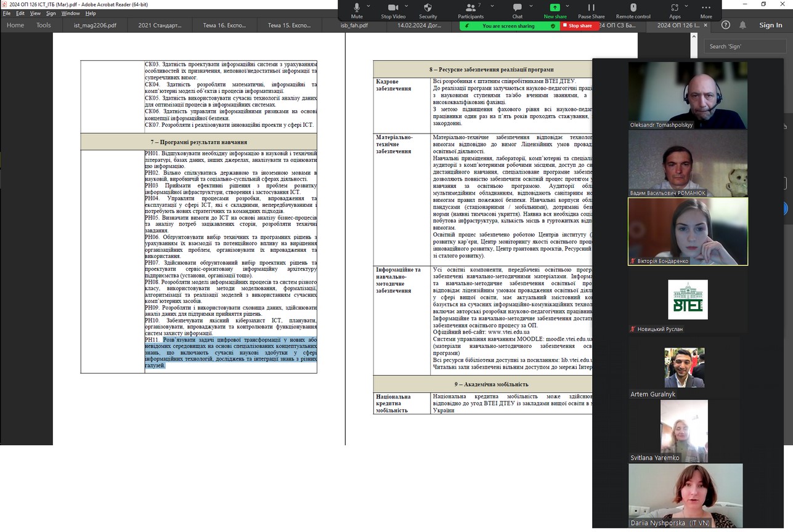793x532 pixels.
Task: Click Sign In in Acrobat
Action: [x=770, y=25]
